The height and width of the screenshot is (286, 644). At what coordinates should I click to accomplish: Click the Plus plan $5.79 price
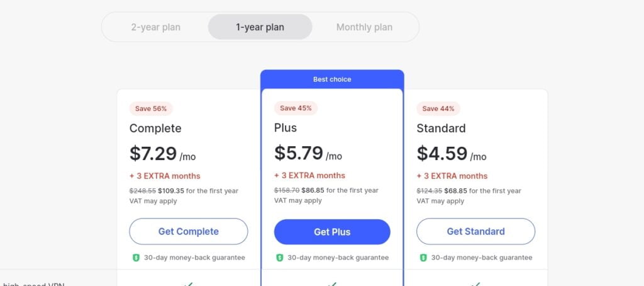point(299,152)
